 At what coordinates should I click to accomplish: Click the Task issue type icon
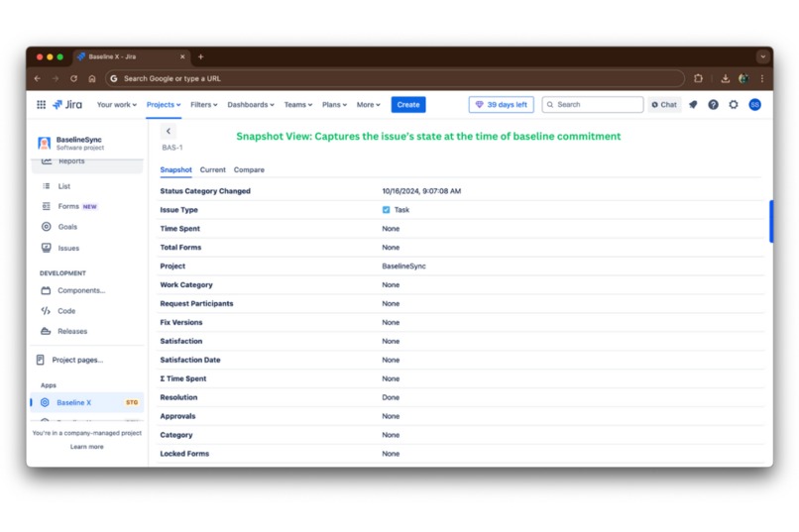[x=387, y=210]
